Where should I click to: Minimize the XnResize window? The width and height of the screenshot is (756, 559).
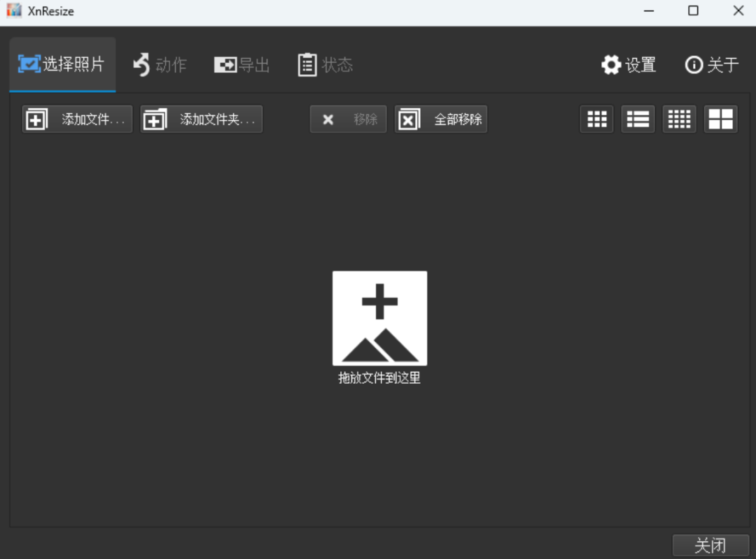click(649, 11)
